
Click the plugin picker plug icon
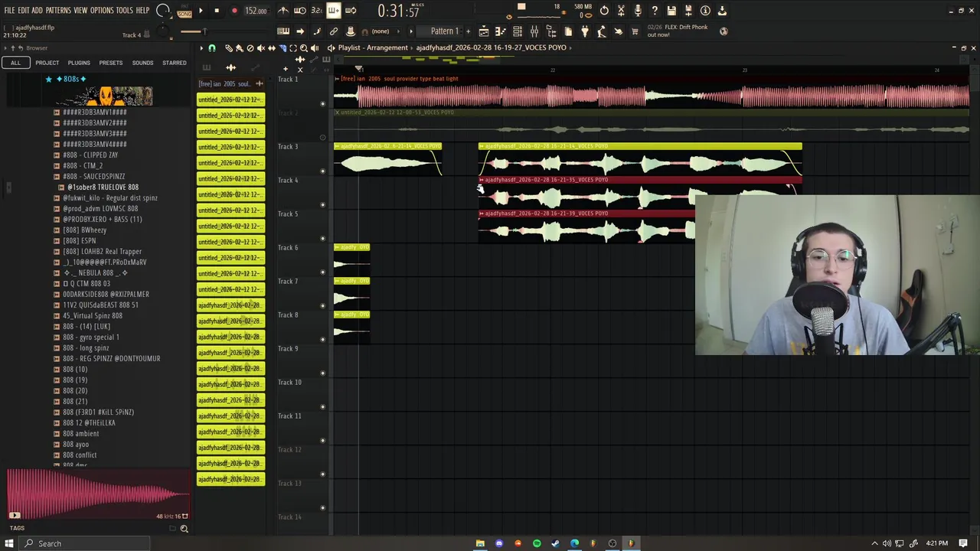tap(585, 31)
